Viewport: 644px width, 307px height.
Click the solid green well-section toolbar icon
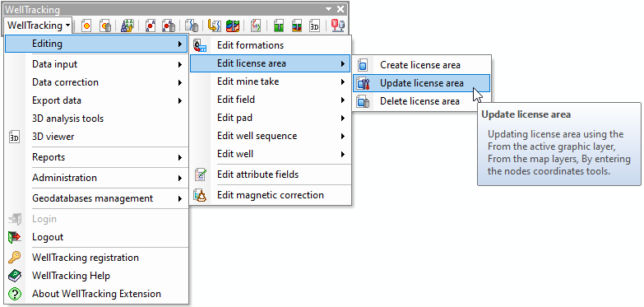[280, 26]
